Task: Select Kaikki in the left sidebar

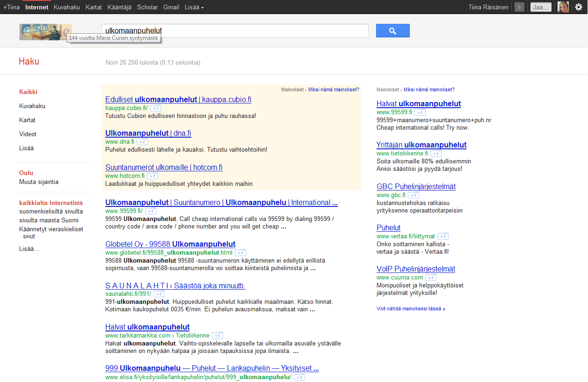Action: point(28,92)
